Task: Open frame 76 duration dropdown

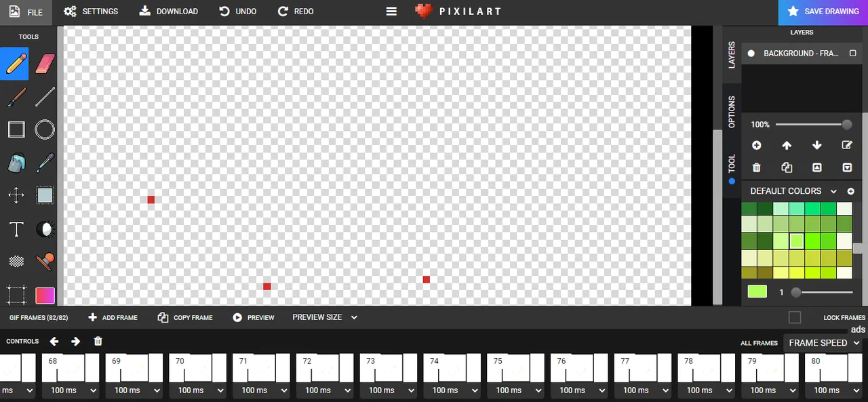Action: (579, 390)
